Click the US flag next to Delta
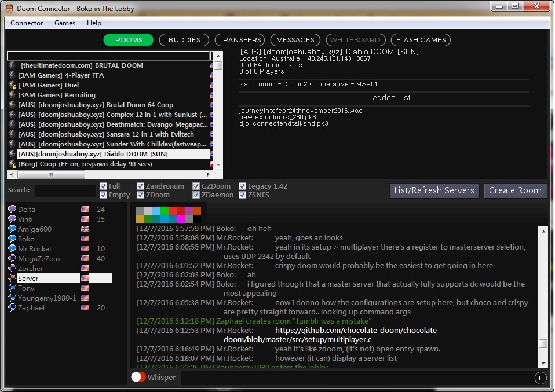 pos(85,209)
